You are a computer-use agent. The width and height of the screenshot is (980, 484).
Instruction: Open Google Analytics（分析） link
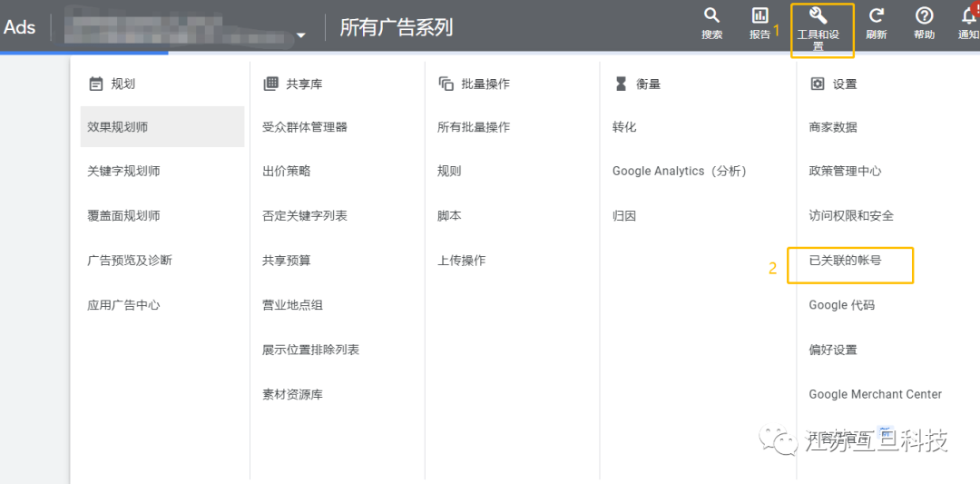tap(679, 171)
